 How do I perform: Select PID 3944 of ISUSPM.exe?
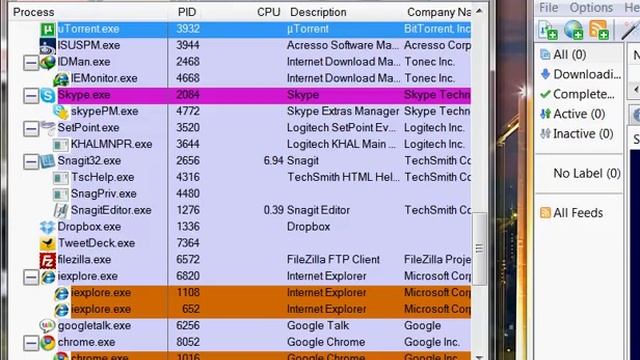188,45
